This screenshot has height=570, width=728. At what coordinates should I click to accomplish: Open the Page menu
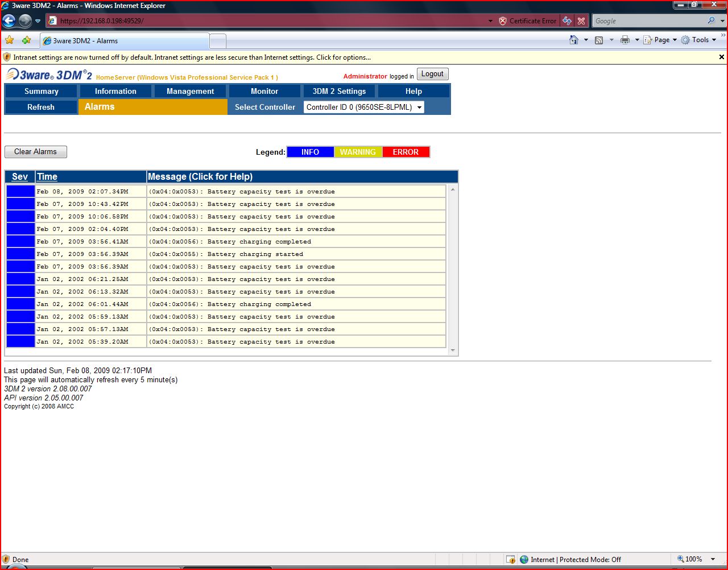pos(660,40)
